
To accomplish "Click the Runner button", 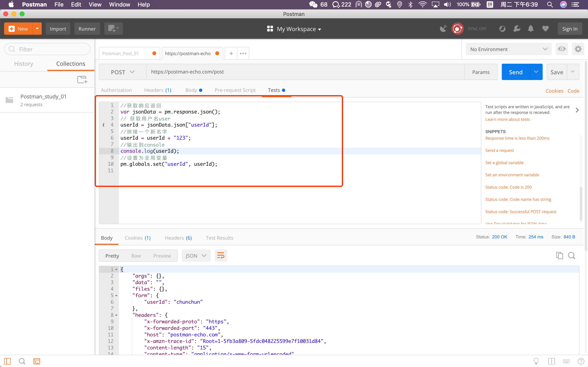I will click(87, 29).
